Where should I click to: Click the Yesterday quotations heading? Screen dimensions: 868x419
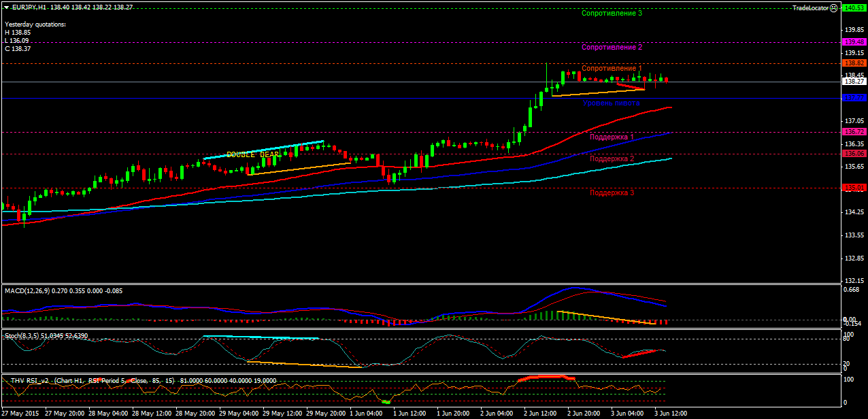(35, 24)
